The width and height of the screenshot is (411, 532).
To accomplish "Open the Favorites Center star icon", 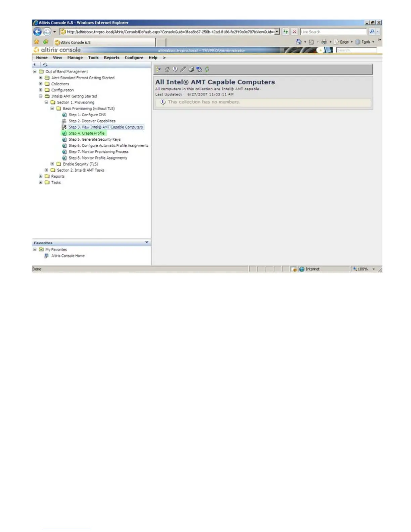I will 37,42.
